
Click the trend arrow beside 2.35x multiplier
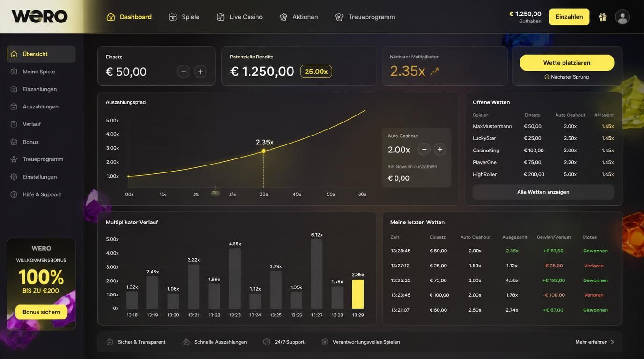point(434,71)
